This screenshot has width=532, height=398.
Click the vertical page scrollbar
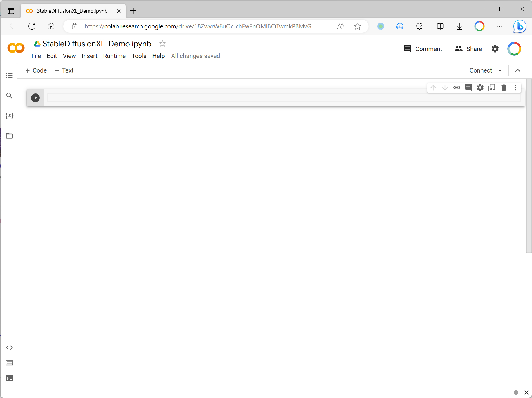(529, 166)
